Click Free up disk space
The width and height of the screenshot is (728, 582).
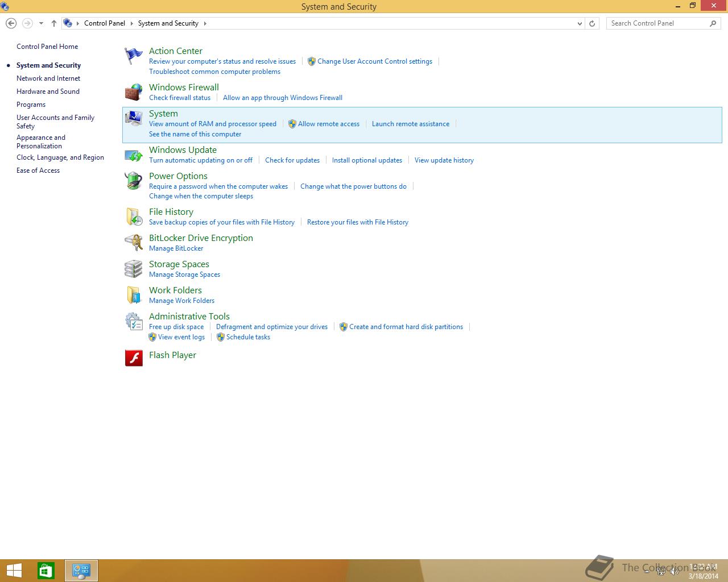point(176,327)
